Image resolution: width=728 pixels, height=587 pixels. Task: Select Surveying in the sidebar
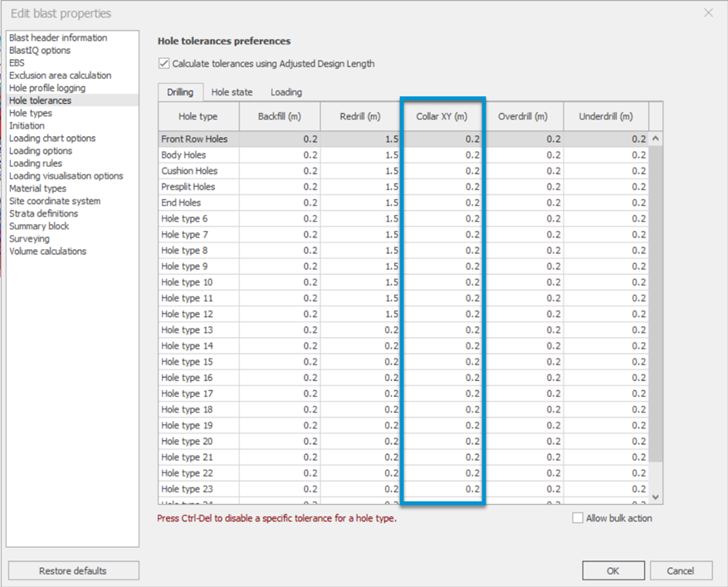click(72, 238)
